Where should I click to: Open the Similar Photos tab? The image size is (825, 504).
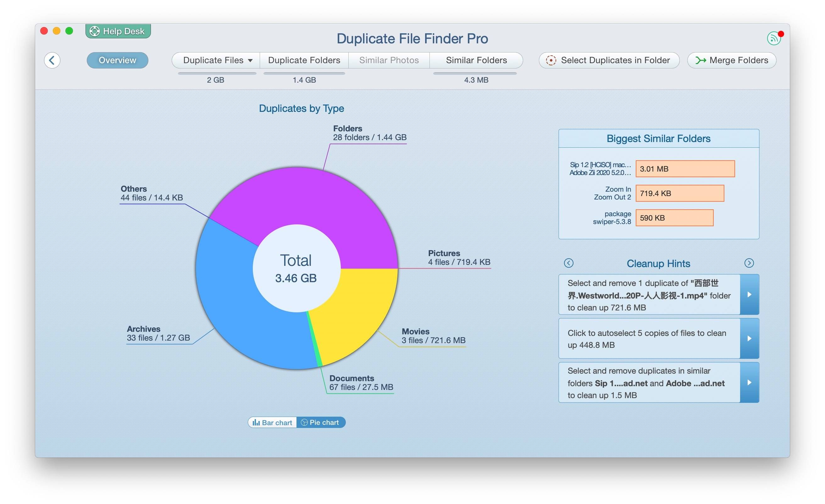(389, 60)
